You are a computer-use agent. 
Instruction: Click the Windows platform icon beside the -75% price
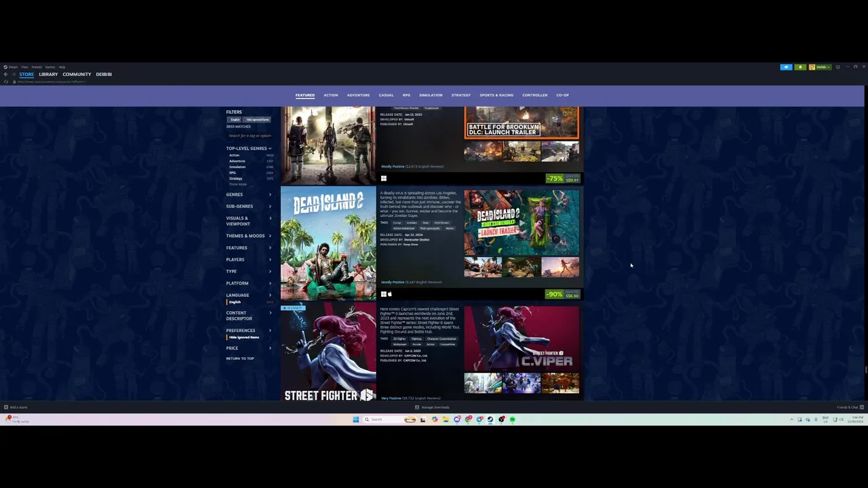(383, 178)
